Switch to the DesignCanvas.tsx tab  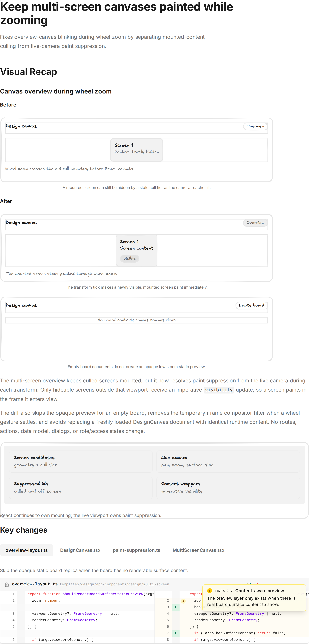(80, 550)
